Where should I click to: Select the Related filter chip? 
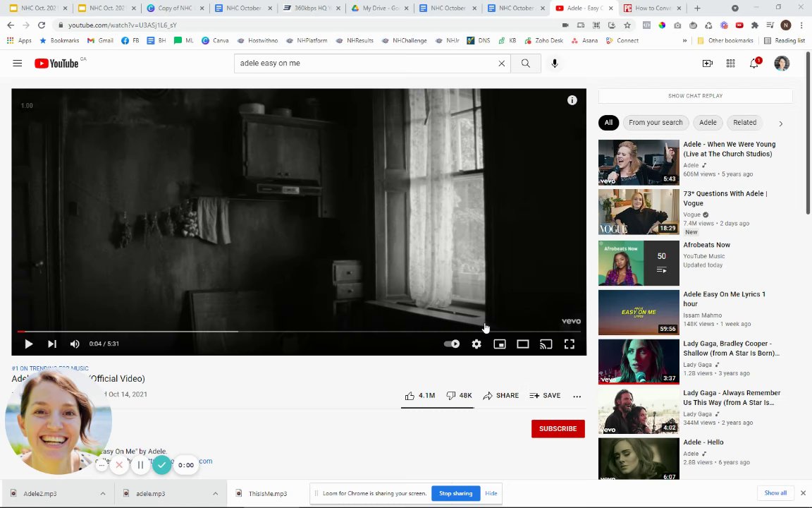click(744, 123)
